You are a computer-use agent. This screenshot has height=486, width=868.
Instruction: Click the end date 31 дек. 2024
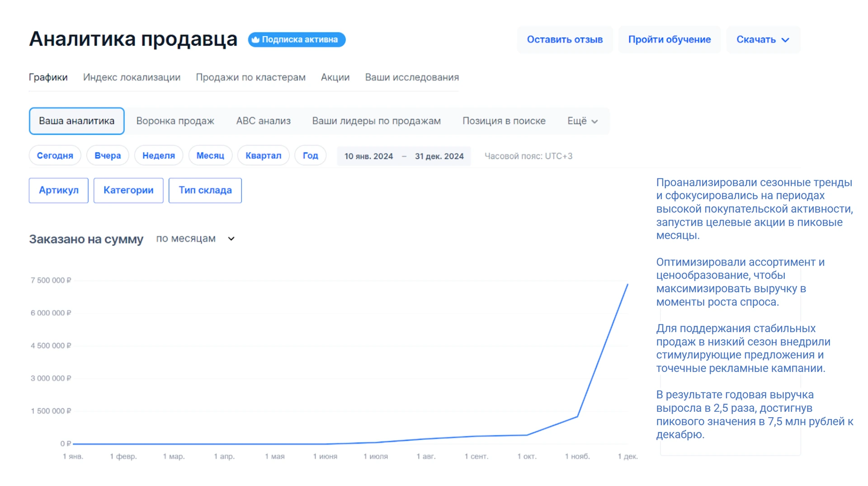tap(439, 156)
